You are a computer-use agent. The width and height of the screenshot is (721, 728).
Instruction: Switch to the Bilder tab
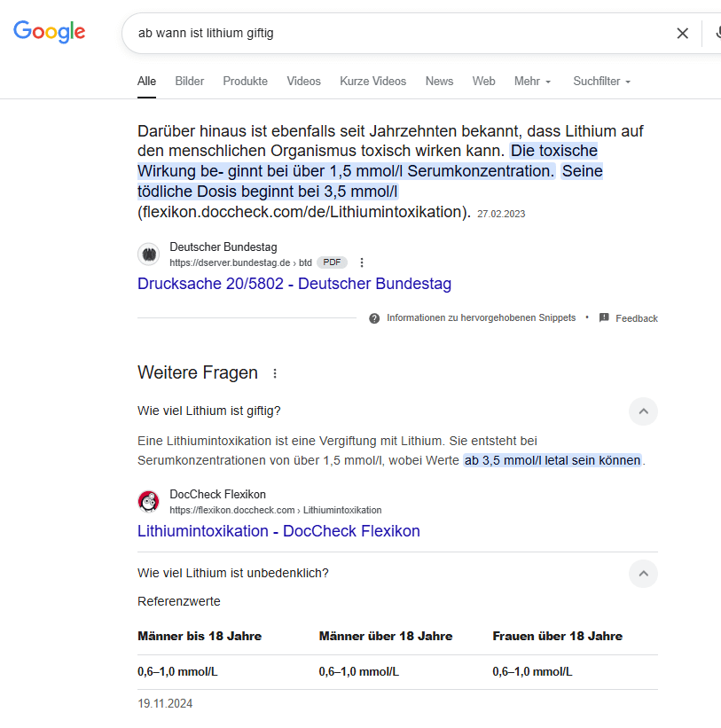tap(190, 81)
